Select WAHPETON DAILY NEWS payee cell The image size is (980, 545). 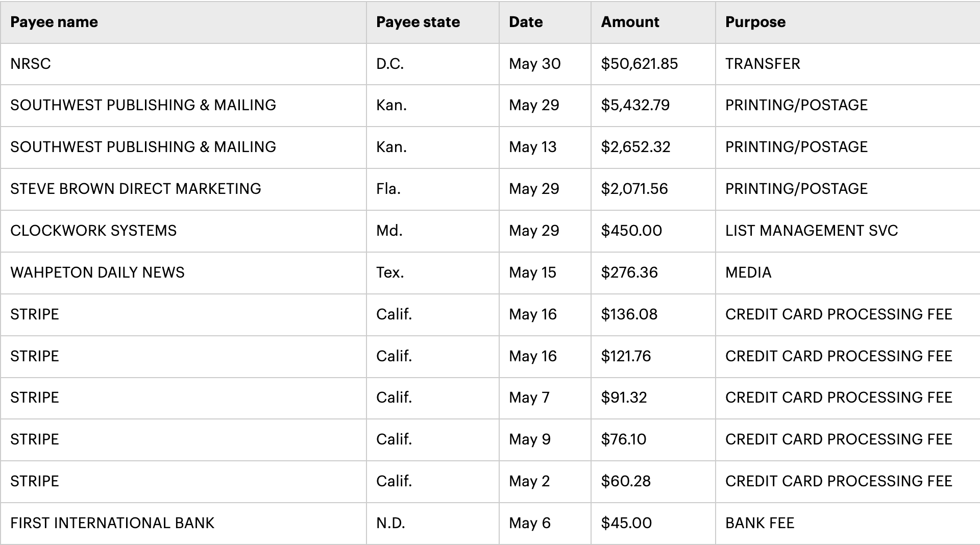pos(97,272)
